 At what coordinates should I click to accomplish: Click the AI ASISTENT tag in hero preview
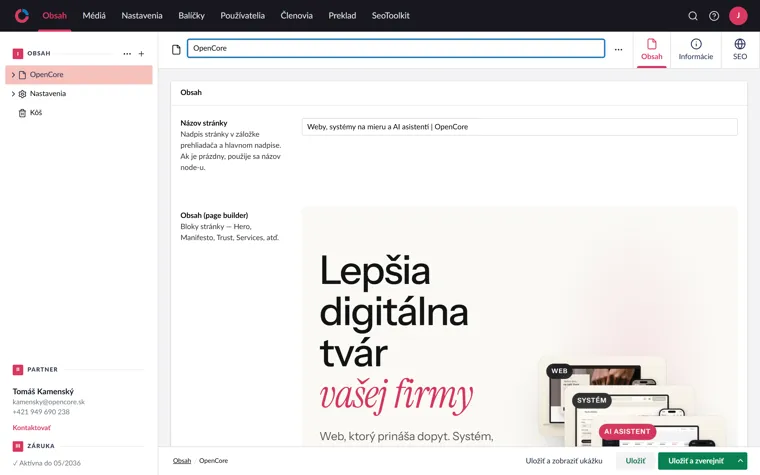point(627,431)
